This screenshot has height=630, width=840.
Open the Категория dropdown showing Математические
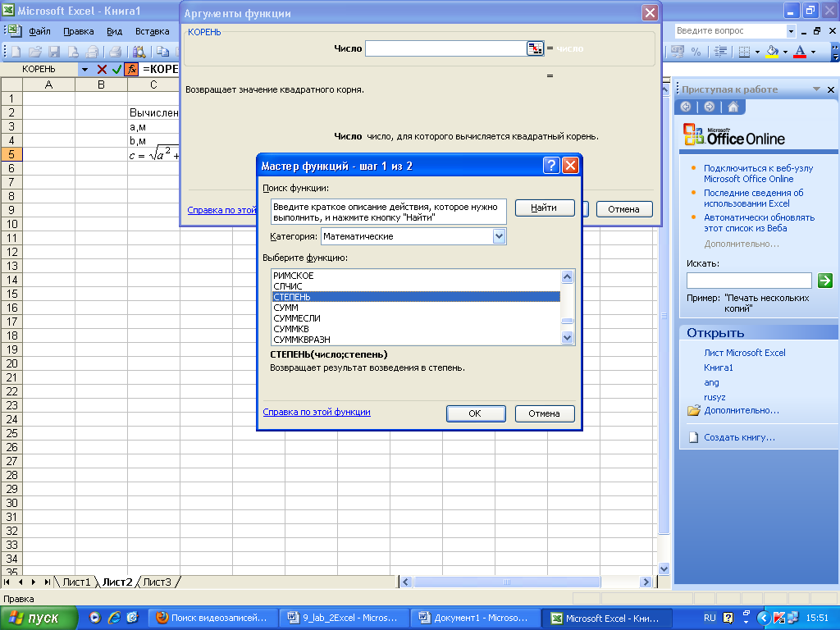click(499, 236)
